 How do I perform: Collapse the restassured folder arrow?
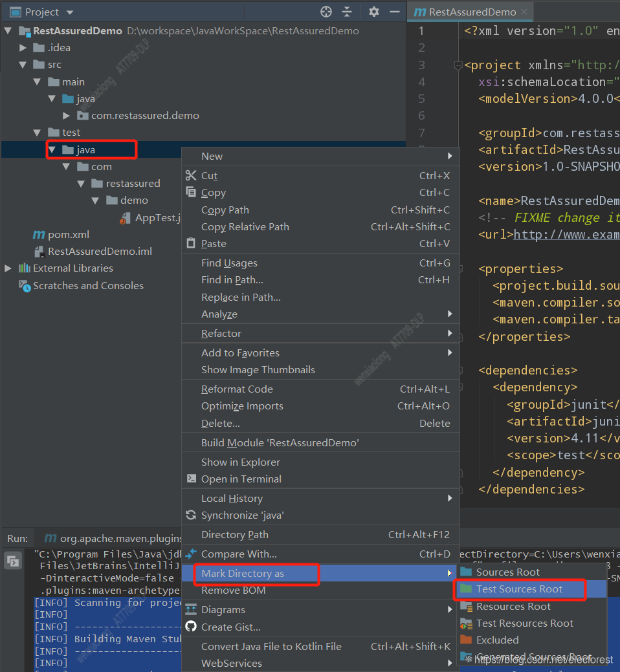pyautogui.click(x=81, y=184)
